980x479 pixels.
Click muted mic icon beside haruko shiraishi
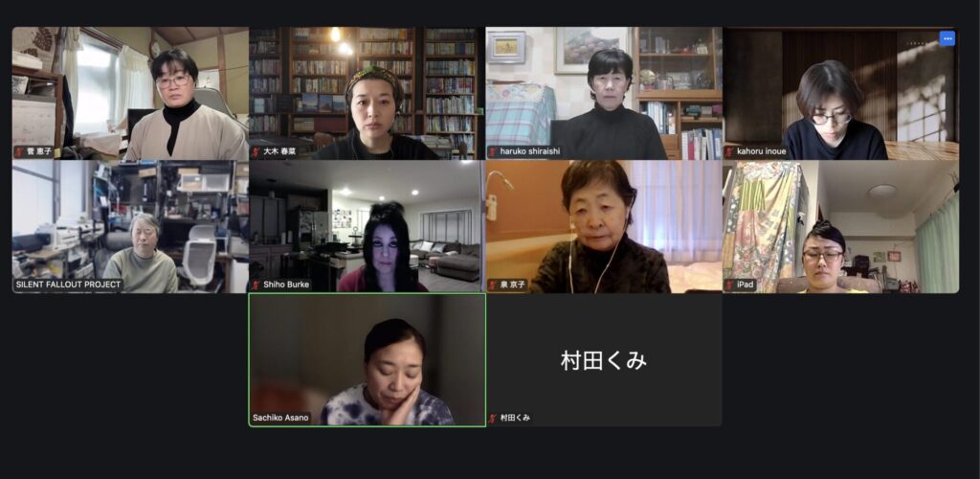(493, 151)
